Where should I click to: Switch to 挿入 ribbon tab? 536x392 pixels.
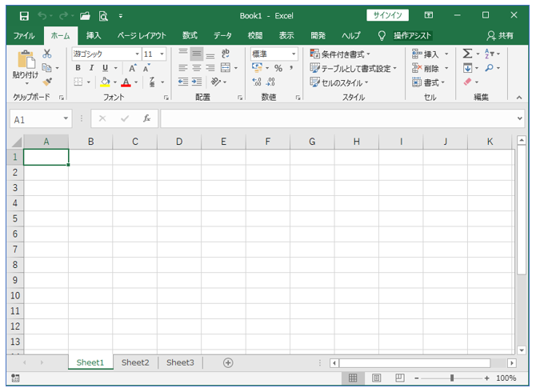(94, 35)
